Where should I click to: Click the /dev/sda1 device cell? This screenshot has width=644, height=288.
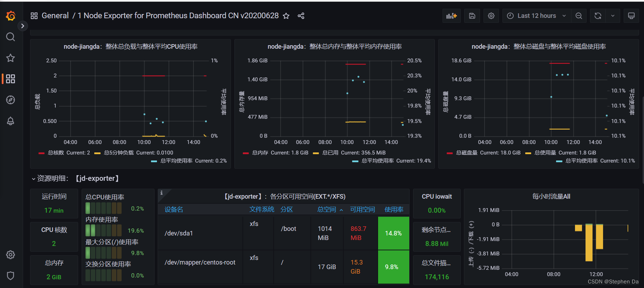pyautogui.click(x=200, y=233)
